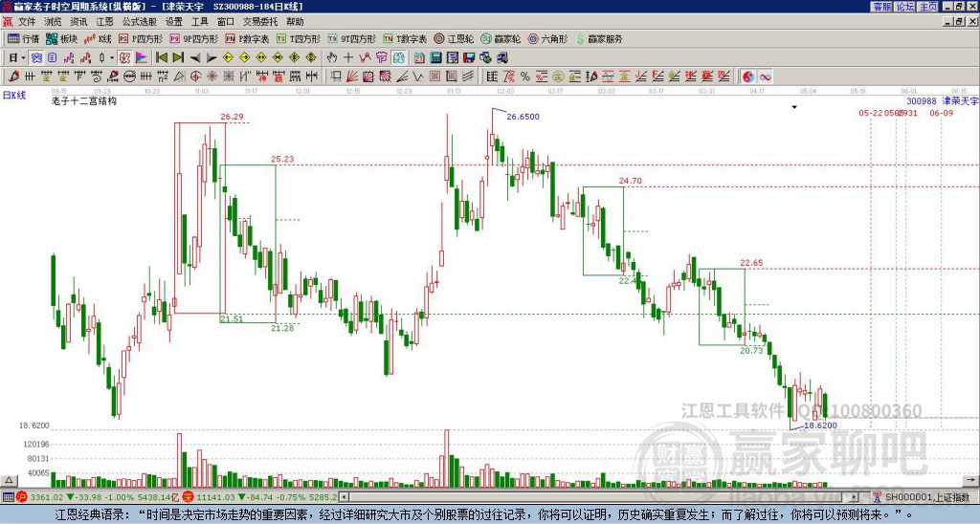Toggle the yin-yang icon
Viewport: 980px width, 524px height.
click(x=748, y=76)
